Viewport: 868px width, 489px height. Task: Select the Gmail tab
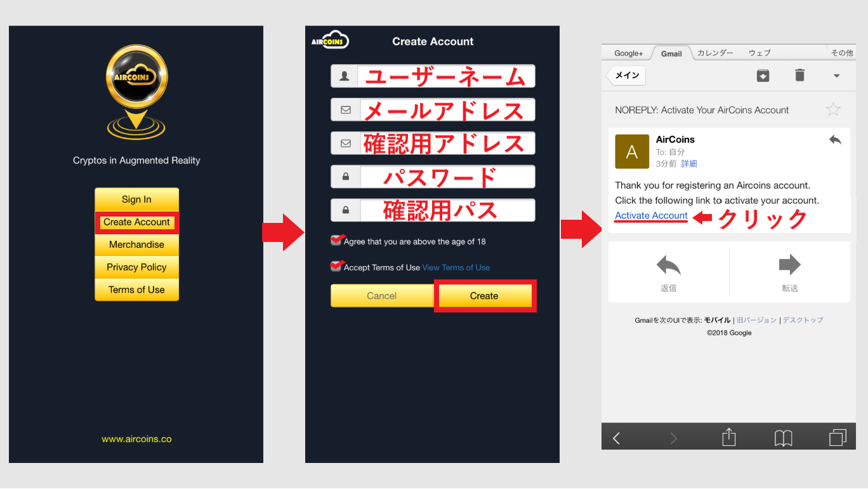[x=671, y=53]
